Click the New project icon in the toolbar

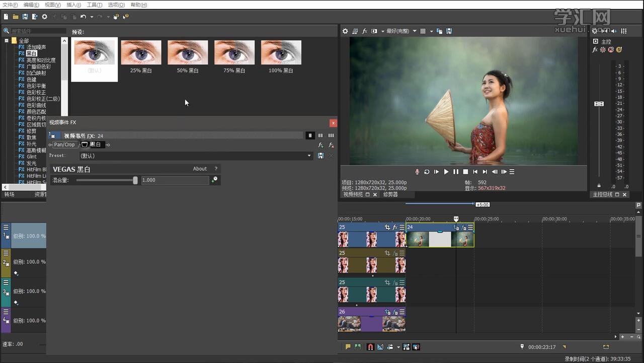click(x=6, y=17)
